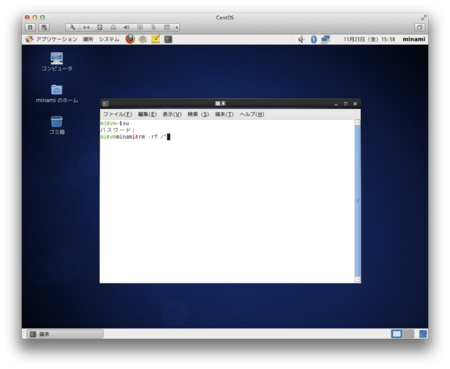Click the 'su' command line
The image size is (450, 369).
tap(115, 123)
